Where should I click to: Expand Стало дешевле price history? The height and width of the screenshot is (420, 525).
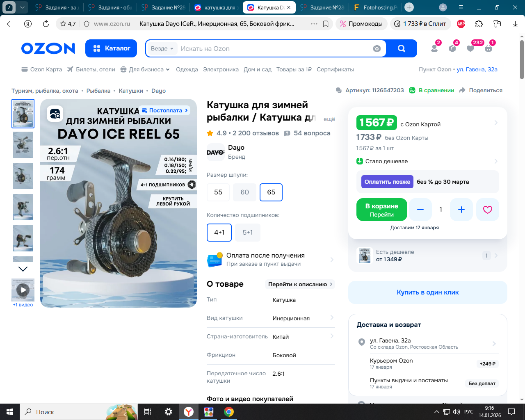496,161
